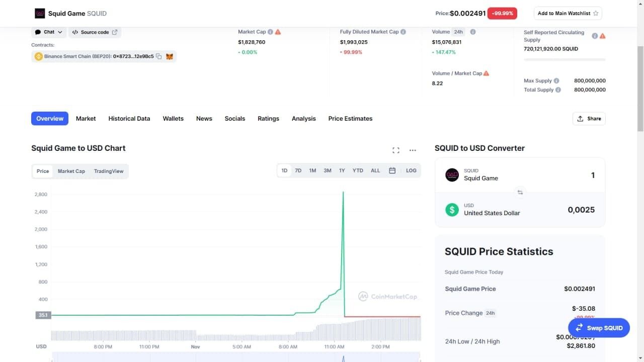644x362 pixels.
Task: Switch to the Price Estimates tab
Action: pos(351,119)
